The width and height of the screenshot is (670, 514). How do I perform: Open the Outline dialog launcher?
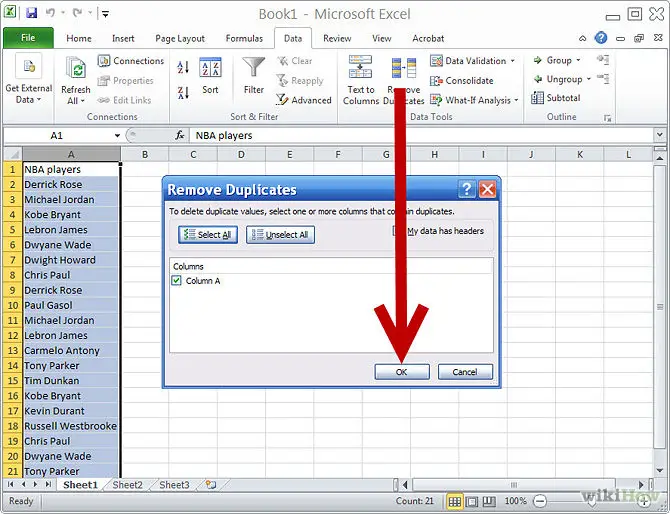[607, 117]
